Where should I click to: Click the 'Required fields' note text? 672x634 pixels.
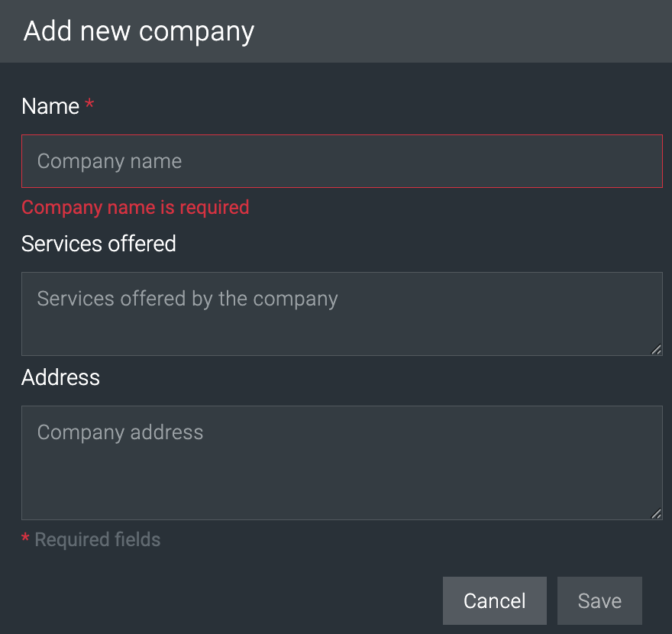(98, 540)
